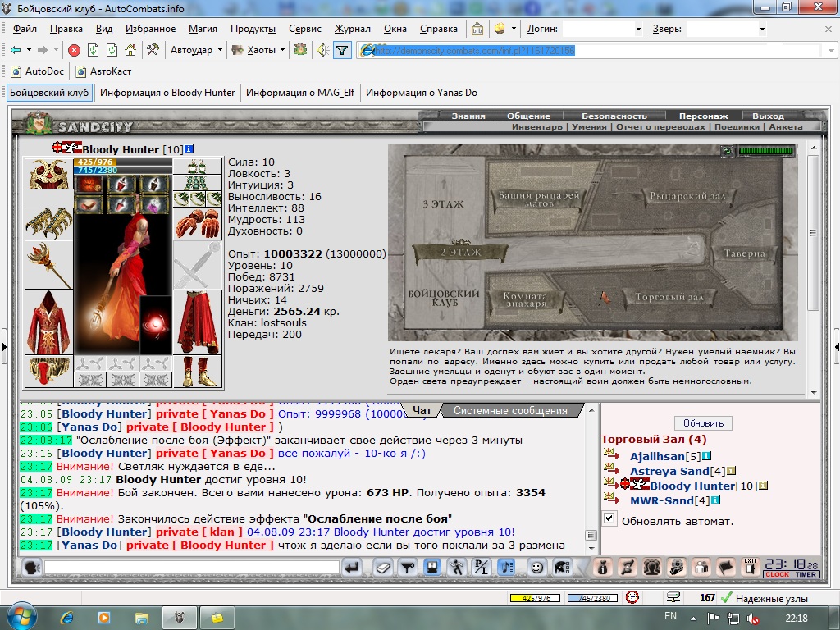Image resolution: width=840 pixels, height=630 pixels.
Task: Open the Хаоты dropdown
Action: tap(259, 50)
